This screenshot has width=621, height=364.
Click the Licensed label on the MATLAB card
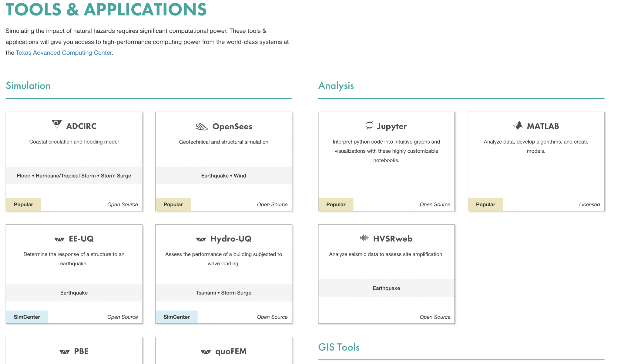[589, 204]
